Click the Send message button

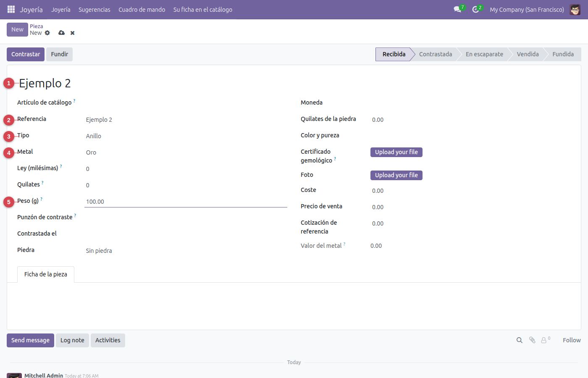point(30,340)
